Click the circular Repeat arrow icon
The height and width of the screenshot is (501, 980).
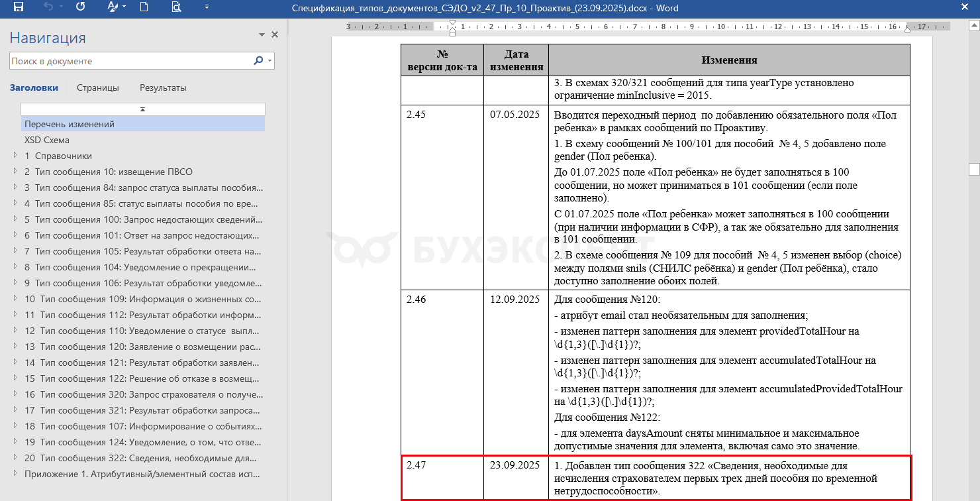(x=81, y=7)
